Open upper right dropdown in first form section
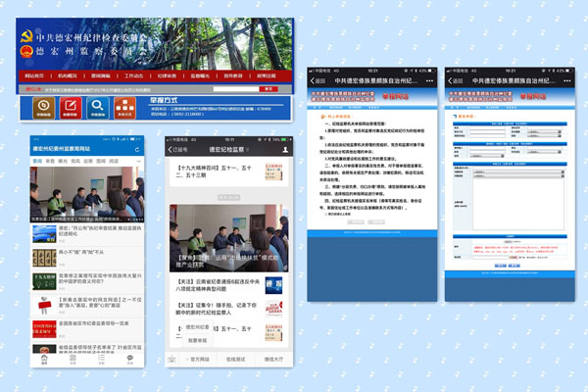Viewport: 588px width, 392px height. (x=544, y=131)
